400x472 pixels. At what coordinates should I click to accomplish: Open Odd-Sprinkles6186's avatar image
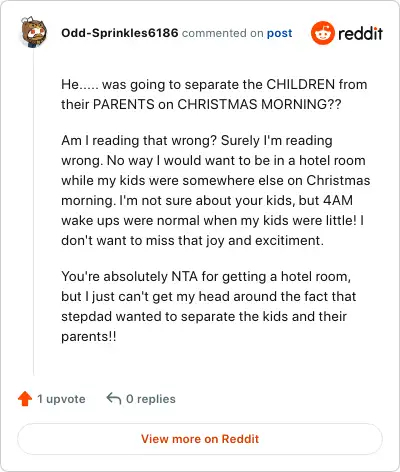pyautogui.click(x=34, y=32)
